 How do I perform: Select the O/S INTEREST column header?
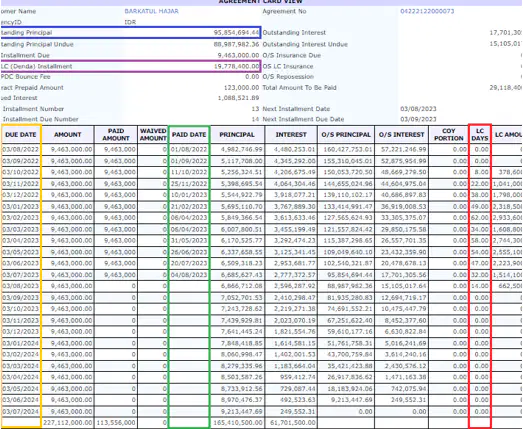click(x=401, y=134)
